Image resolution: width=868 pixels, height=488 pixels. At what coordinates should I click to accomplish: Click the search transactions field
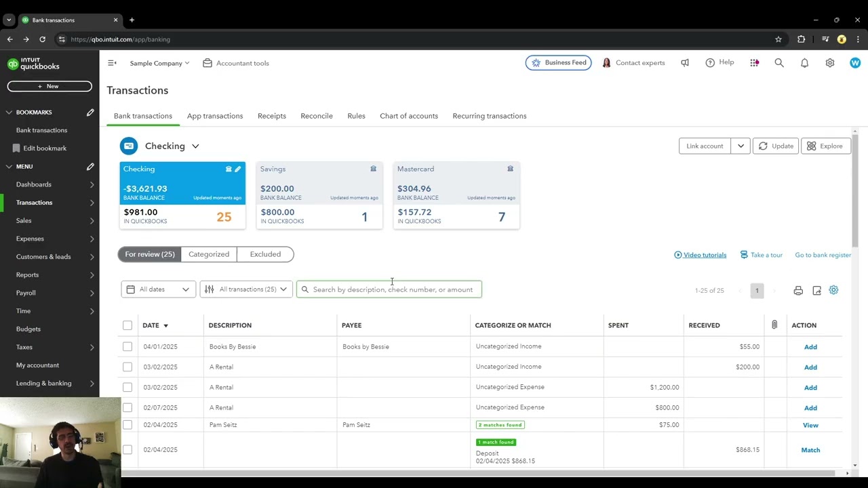[389, 289]
